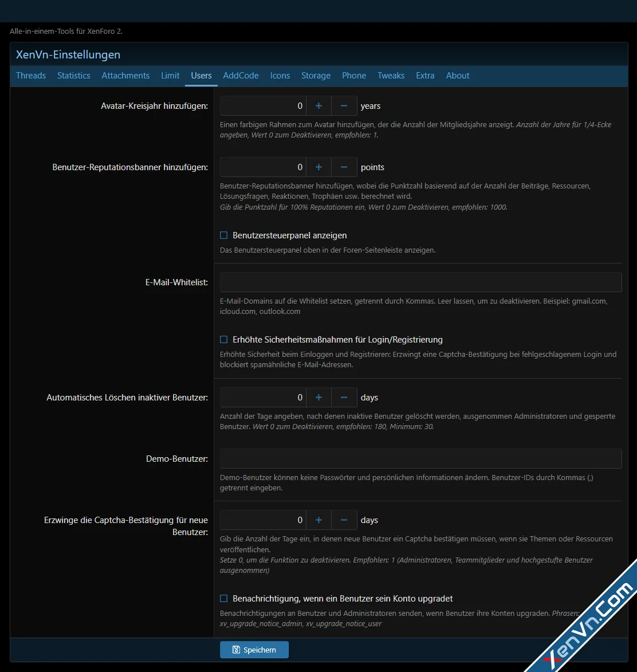Increase the Avatar-Kreisjahr years value
Image resolution: width=637 pixels, height=672 pixels.
pyautogui.click(x=318, y=106)
